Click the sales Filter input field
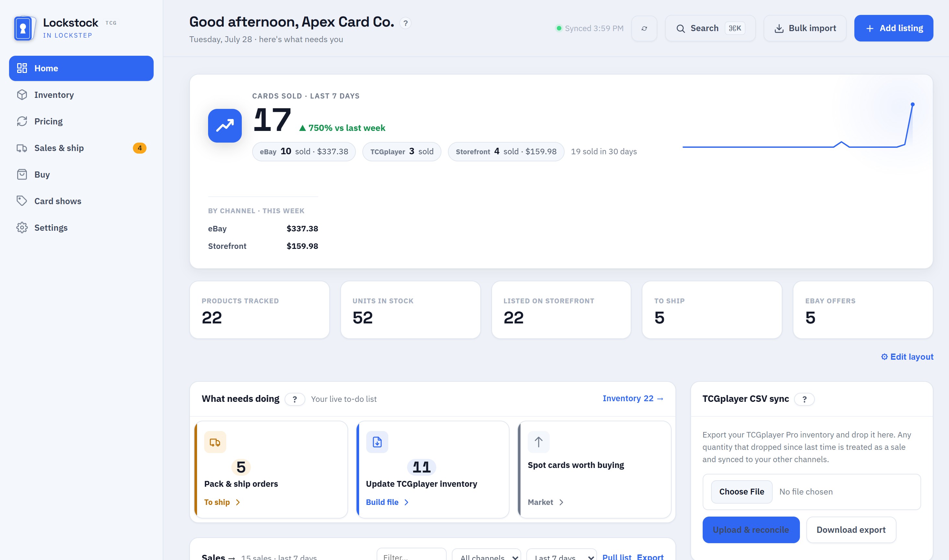The height and width of the screenshot is (560, 949). click(x=411, y=554)
